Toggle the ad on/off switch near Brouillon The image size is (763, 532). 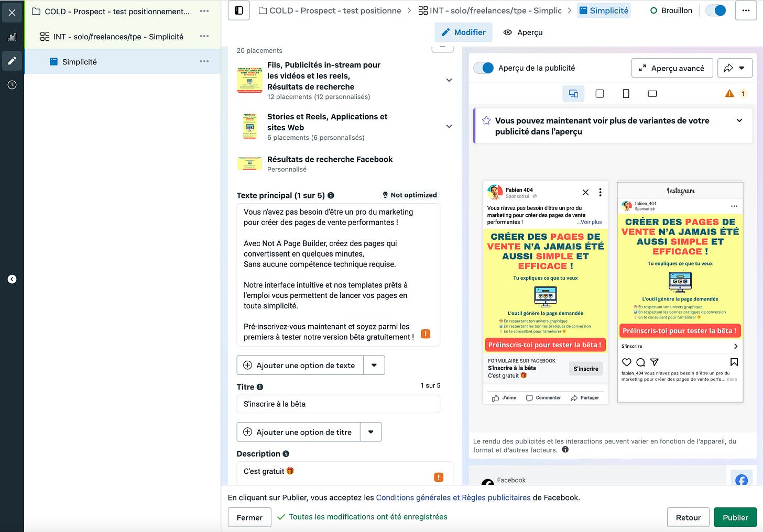[716, 10]
